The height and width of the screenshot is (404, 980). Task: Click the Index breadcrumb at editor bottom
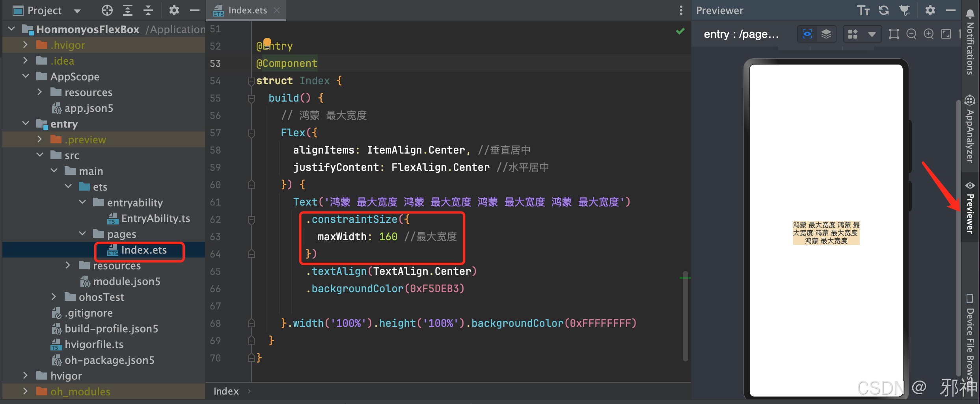click(226, 391)
